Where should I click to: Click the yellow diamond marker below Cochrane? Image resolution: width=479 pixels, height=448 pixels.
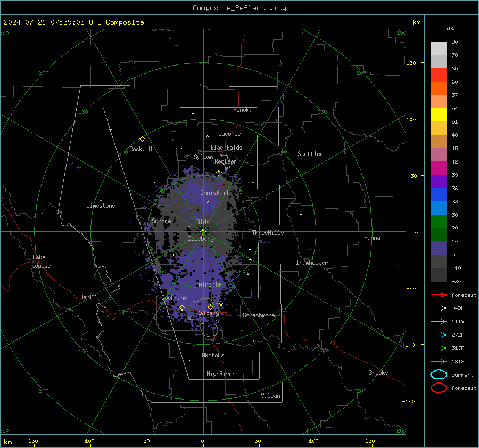(182, 307)
